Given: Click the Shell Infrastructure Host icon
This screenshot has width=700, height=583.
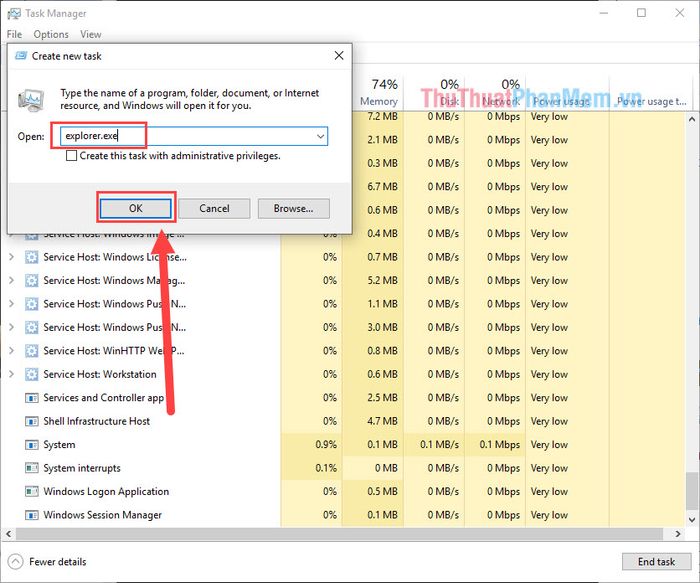Looking at the screenshot, I should 31,421.
